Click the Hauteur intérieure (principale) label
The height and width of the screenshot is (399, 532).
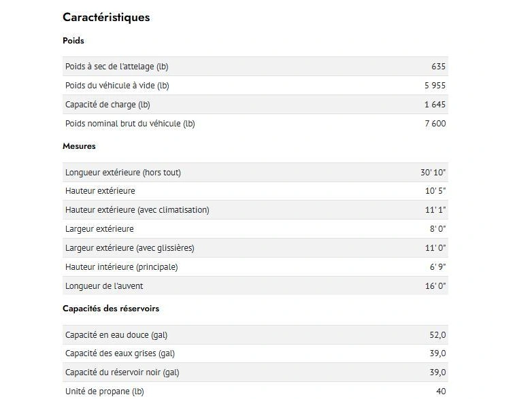[122, 267]
